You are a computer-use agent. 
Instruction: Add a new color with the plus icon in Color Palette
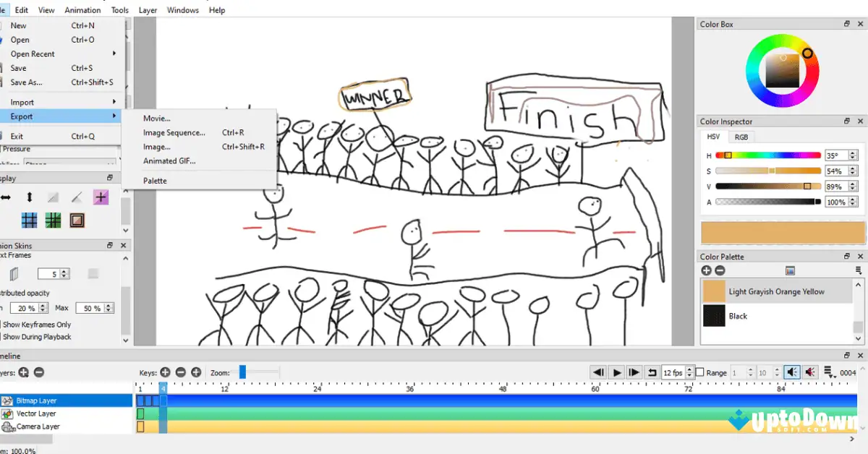click(705, 270)
